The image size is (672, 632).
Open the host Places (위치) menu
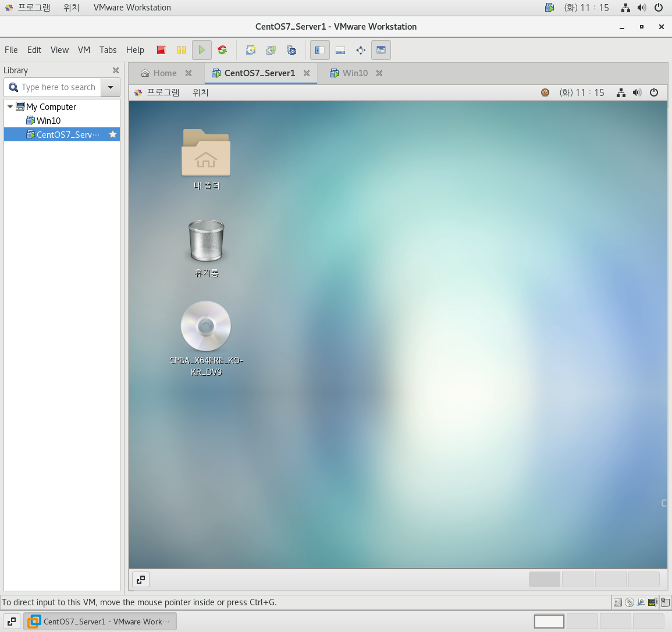[x=72, y=8]
